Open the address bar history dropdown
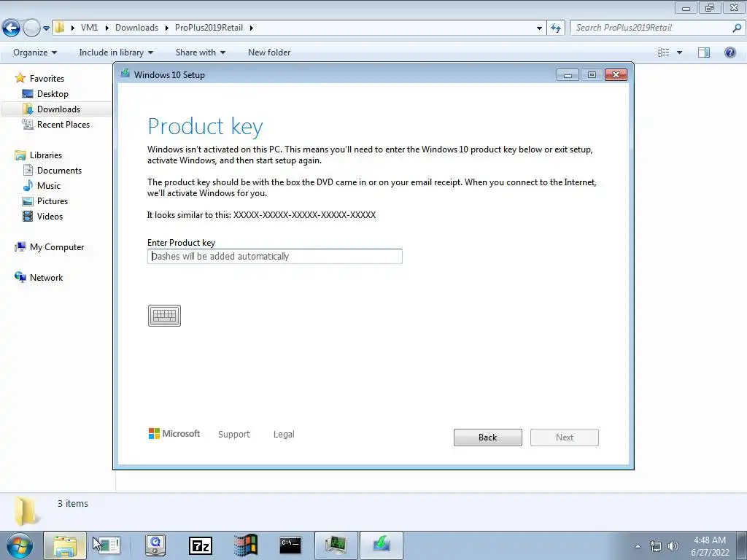This screenshot has height=560, width=747. (539, 28)
